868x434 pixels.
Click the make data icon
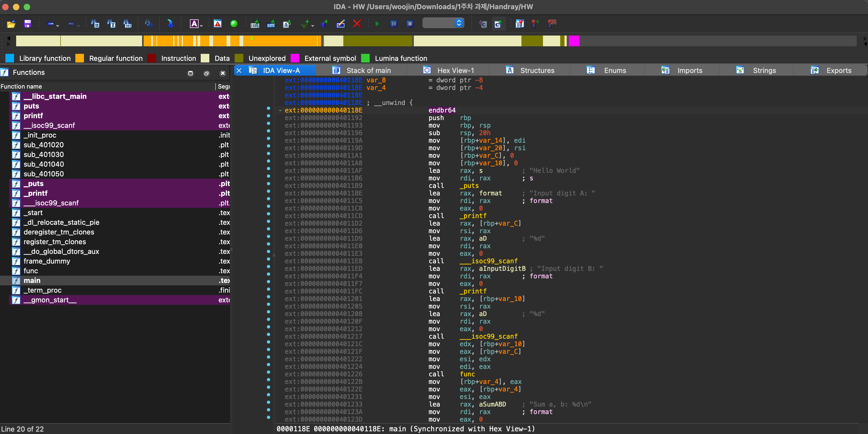click(x=271, y=24)
